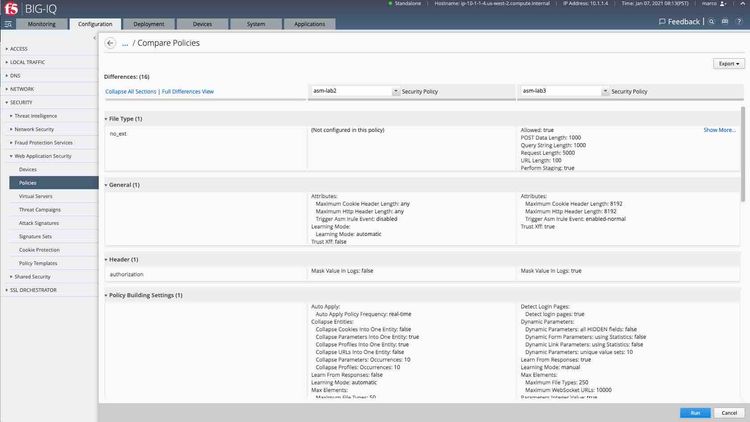Open the search magnifier icon in header

coord(712,22)
